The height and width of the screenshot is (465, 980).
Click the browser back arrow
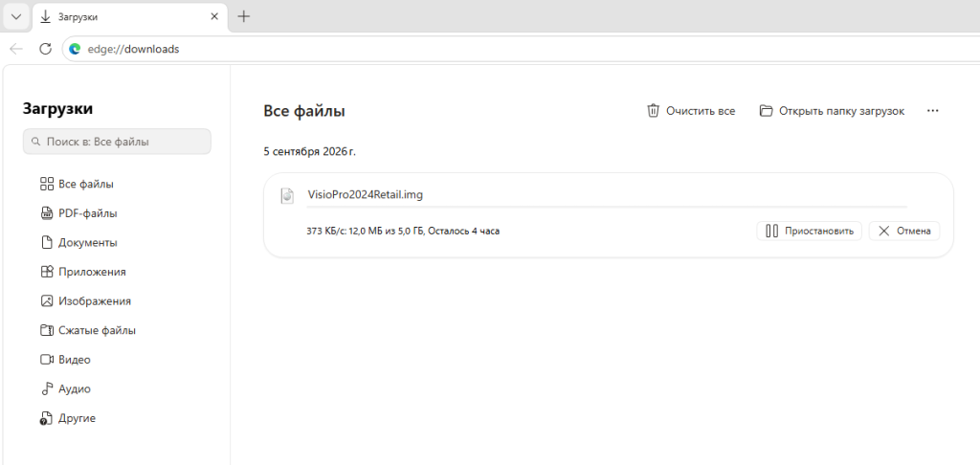(x=16, y=49)
